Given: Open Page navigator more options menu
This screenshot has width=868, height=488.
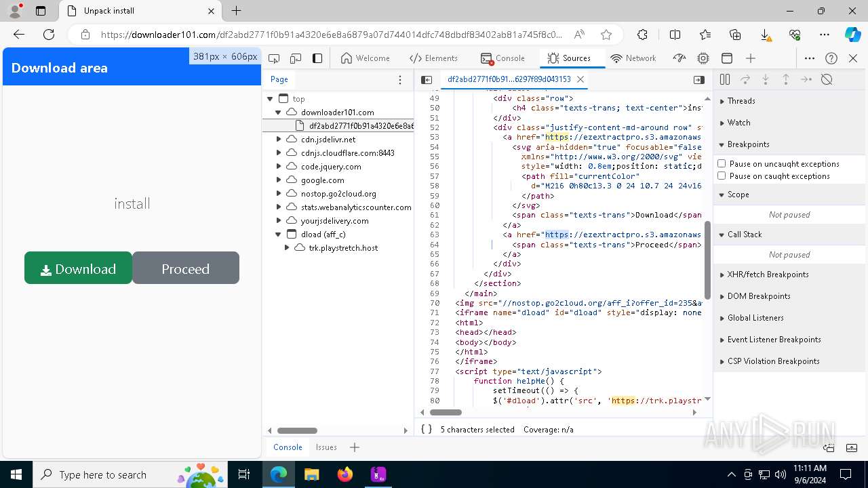Looking at the screenshot, I should pos(400,79).
